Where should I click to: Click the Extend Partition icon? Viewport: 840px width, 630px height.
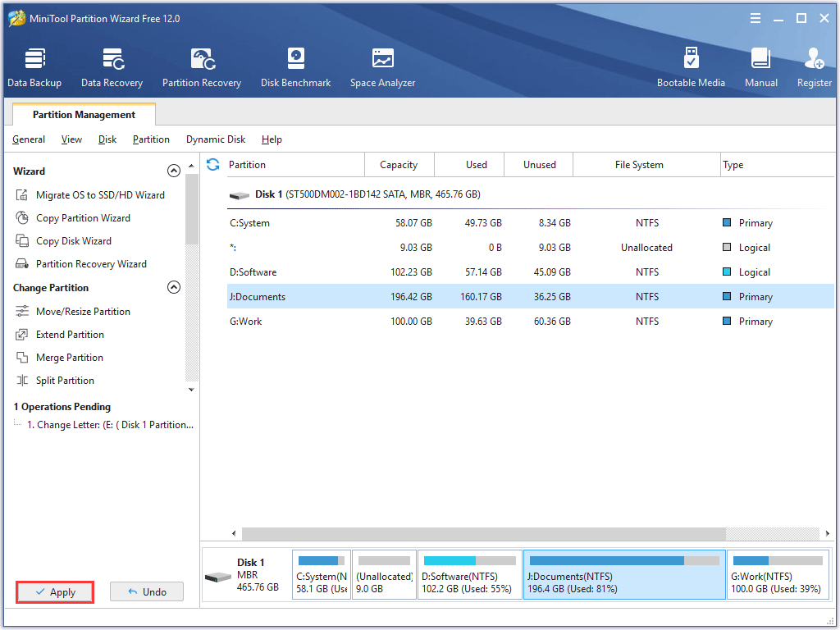pos(22,335)
